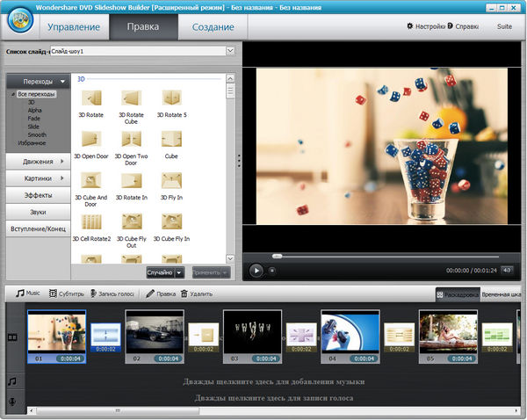The height and width of the screenshot is (420, 527).
Task: Select the 3D Fly In transition
Action: click(171, 180)
